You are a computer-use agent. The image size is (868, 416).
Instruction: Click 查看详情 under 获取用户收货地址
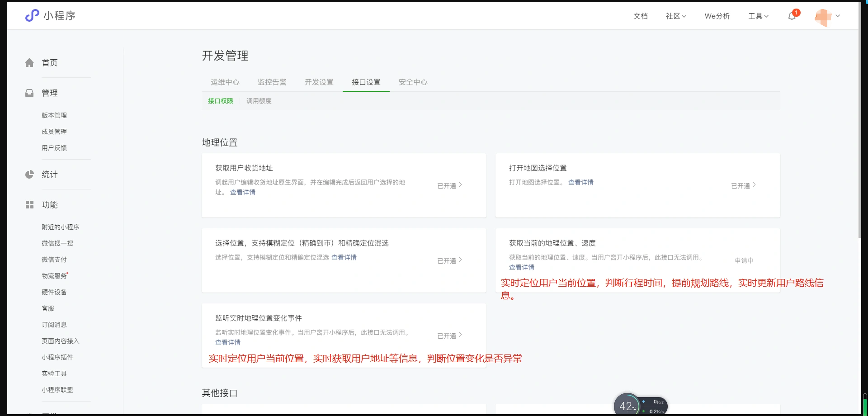(243, 192)
